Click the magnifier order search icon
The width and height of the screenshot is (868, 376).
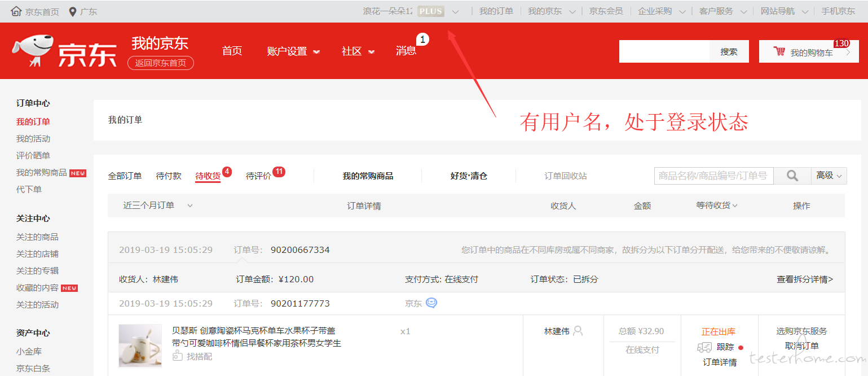pyautogui.click(x=792, y=176)
